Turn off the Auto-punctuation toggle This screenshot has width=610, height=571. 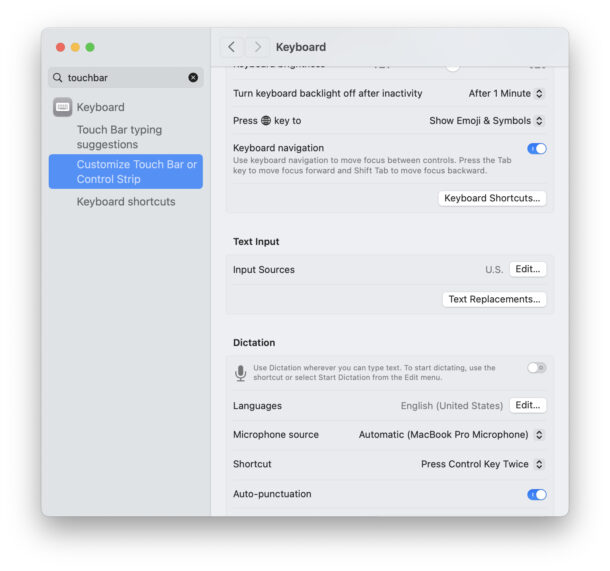537,494
